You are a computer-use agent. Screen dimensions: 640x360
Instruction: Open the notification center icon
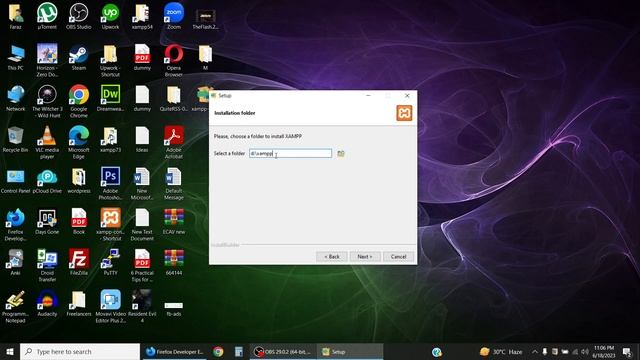click(x=627, y=351)
